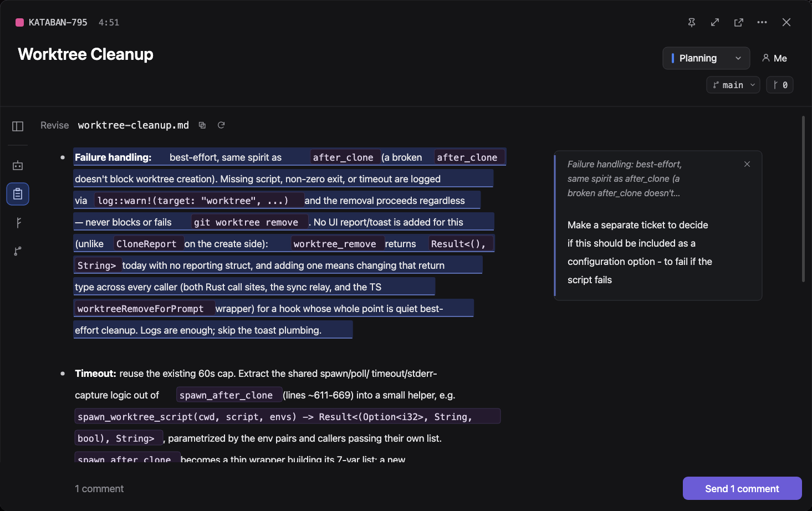Click the '1 comment' footer count
Screen dimensions: 812x511
[x=99, y=489]
